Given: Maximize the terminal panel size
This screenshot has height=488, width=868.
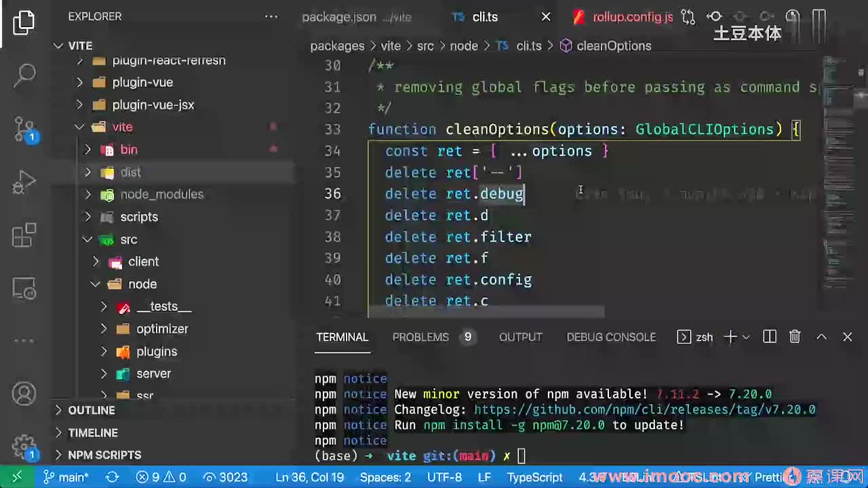Looking at the screenshot, I should (x=821, y=337).
